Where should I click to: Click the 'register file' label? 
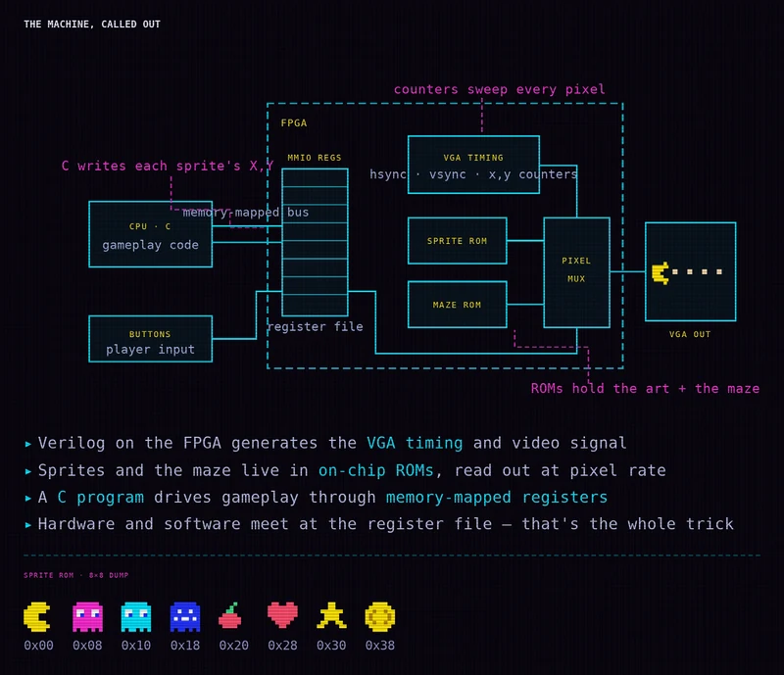pos(316,326)
